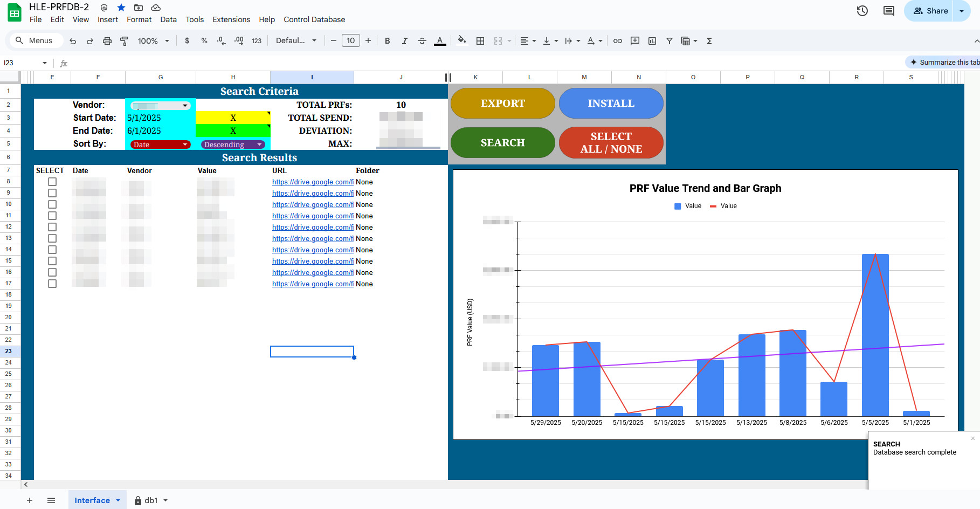Tick the checkbox in row 17
The image size is (980, 509).
[x=52, y=284]
